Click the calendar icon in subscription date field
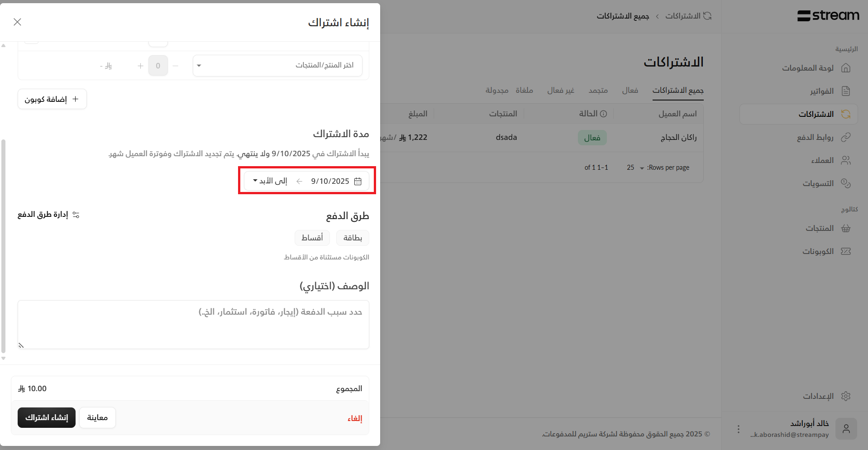868x450 pixels. pyautogui.click(x=358, y=181)
